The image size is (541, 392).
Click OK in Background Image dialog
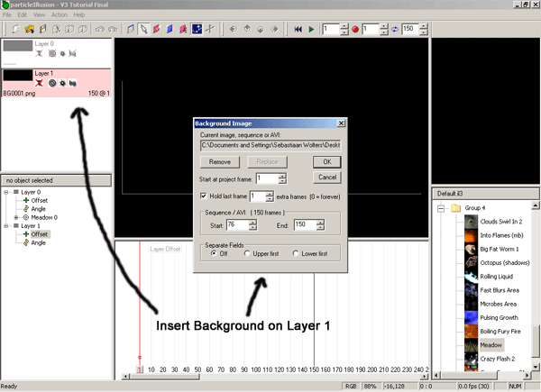[x=326, y=161]
